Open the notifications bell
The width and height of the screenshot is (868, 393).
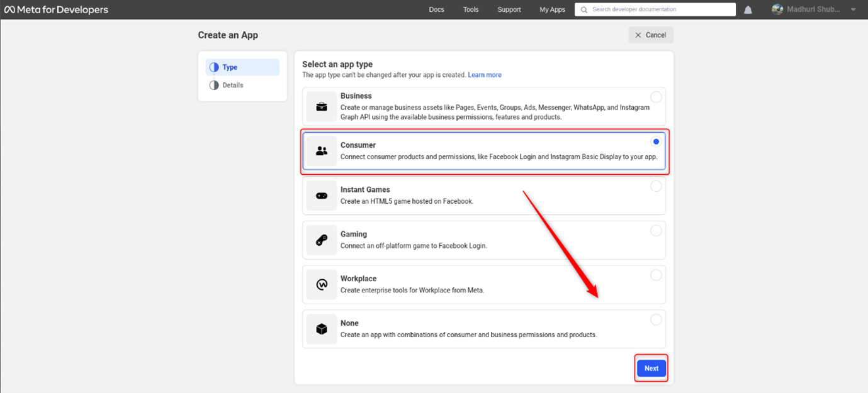(748, 10)
